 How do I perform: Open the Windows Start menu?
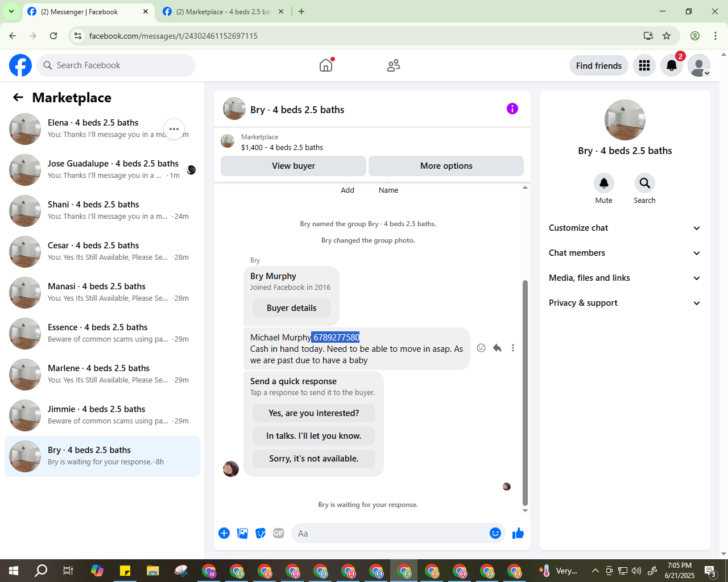pos(14,571)
